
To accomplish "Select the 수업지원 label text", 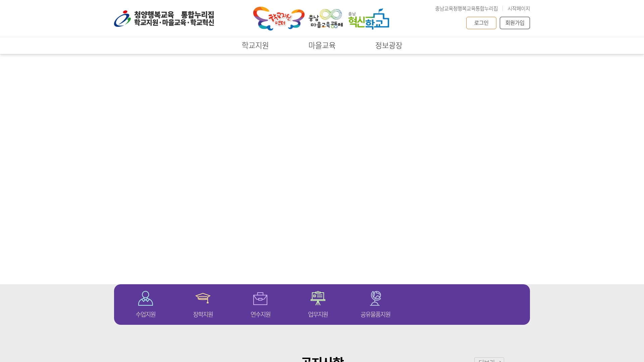I will [x=146, y=314].
